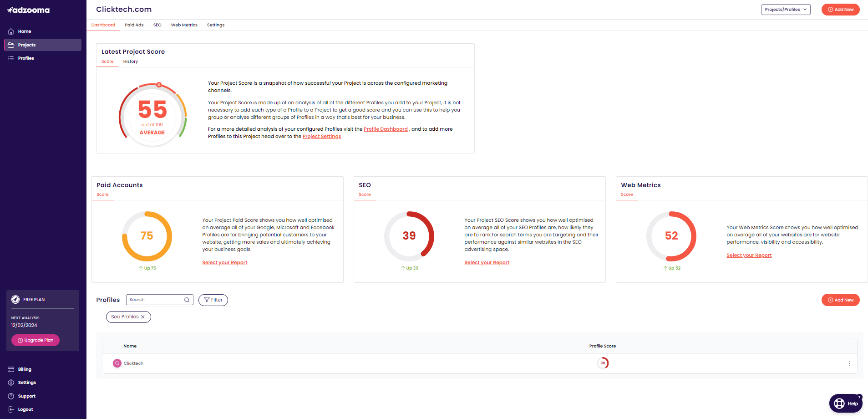This screenshot has height=419, width=868.
Task: Open History tab in Latest Project Score
Action: point(131,61)
